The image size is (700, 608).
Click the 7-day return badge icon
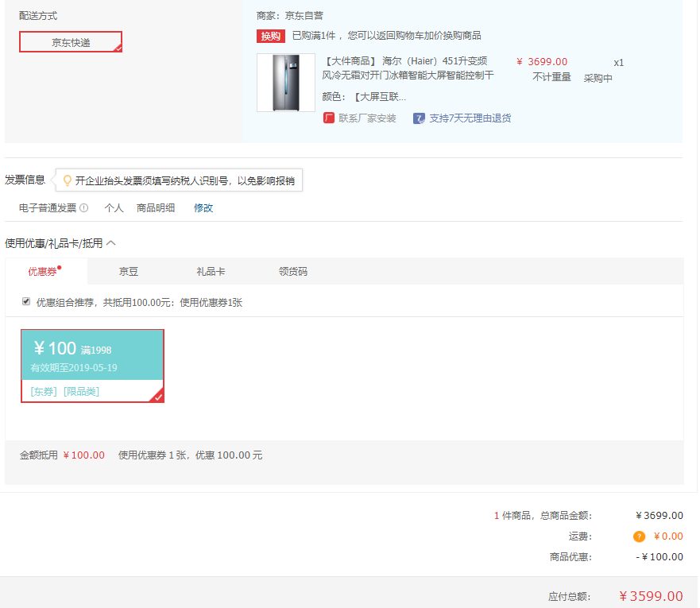[x=419, y=118]
